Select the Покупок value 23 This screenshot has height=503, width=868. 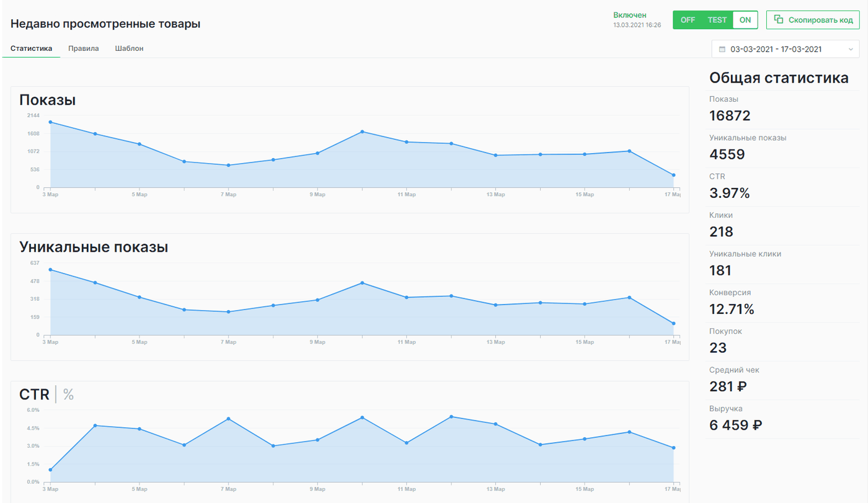718,348
